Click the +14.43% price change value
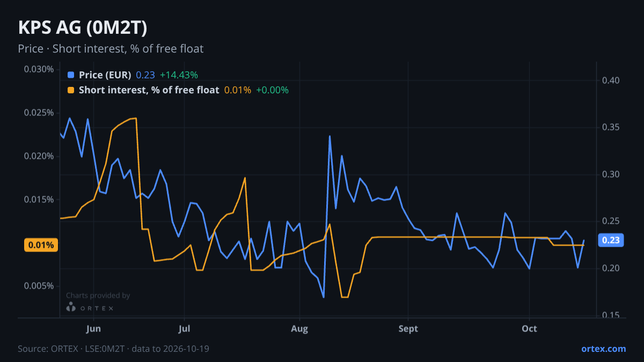This screenshot has width=644, height=362. (179, 75)
